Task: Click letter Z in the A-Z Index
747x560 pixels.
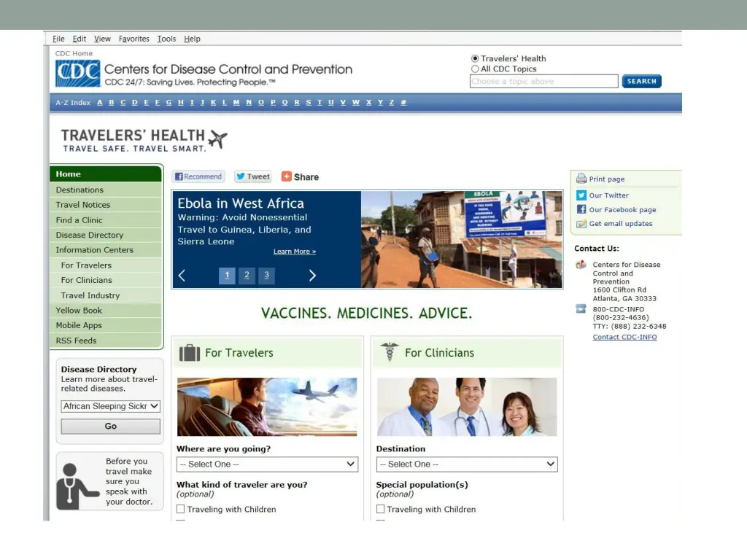Action: click(392, 102)
